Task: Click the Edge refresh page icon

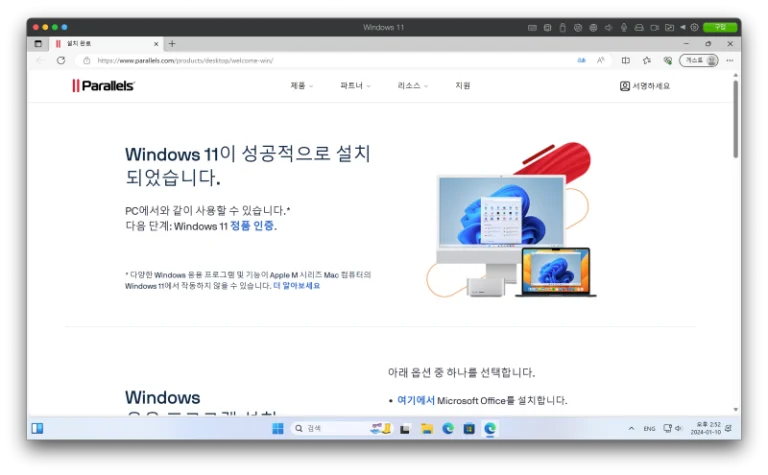Action: coord(61,60)
